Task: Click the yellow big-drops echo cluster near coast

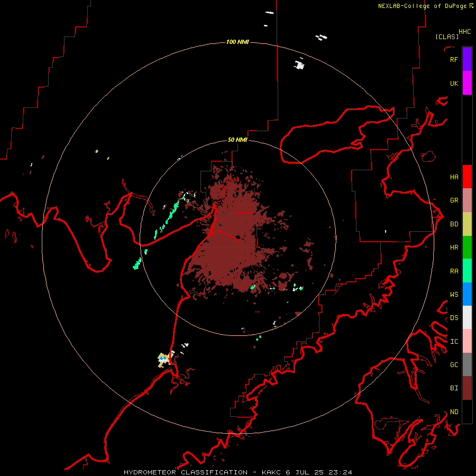Action: [165, 359]
